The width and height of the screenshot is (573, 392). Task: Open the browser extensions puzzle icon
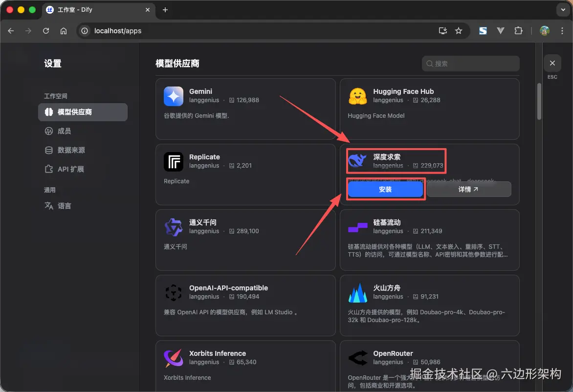tap(518, 31)
